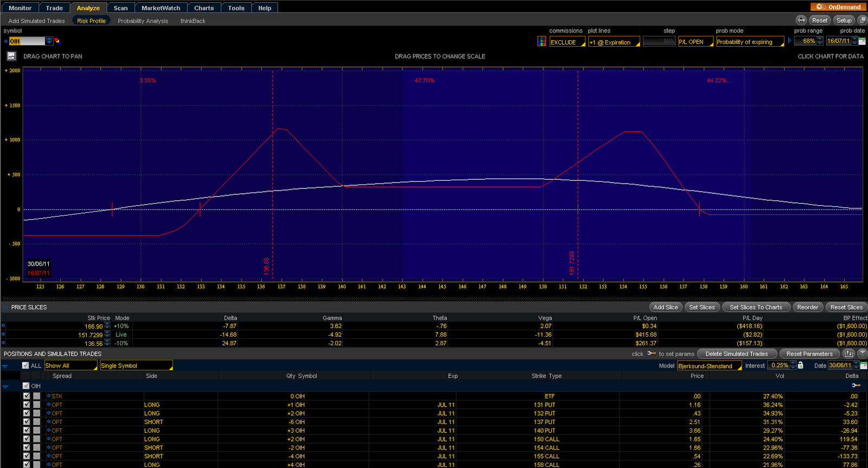
Task: Click the gray chart icon on the 131 PUT row
Action: (36, 404)
